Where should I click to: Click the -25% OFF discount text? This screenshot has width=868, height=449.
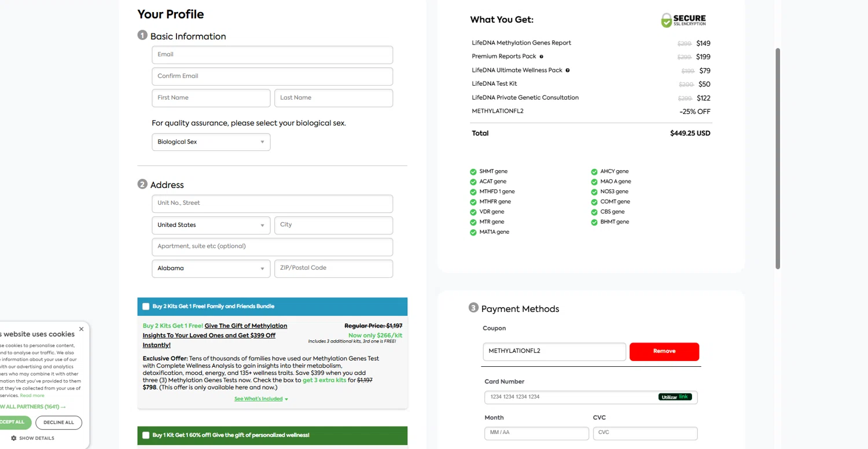tap(695, 112)
